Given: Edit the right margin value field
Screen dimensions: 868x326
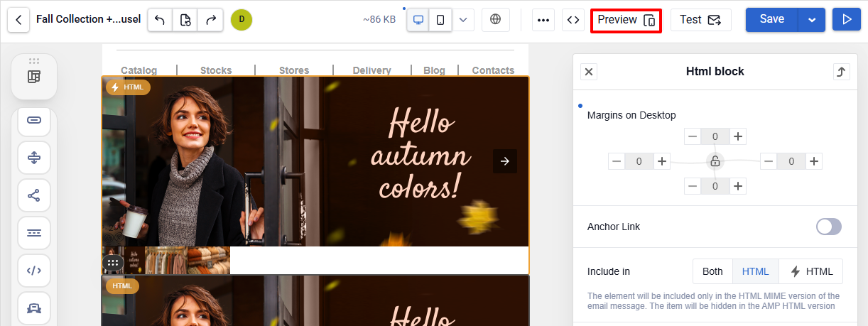Looking at the screenshot, I should point(791,161).
